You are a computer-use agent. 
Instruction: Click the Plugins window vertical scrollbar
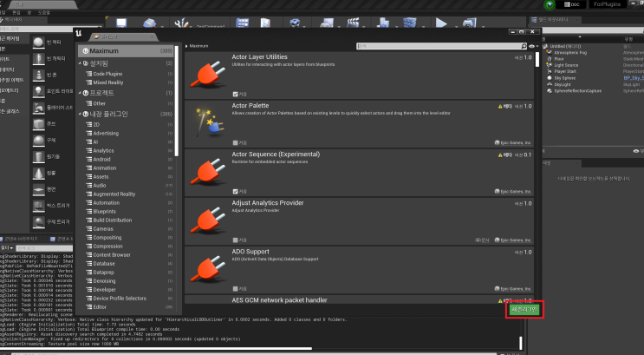click(537, 60)
